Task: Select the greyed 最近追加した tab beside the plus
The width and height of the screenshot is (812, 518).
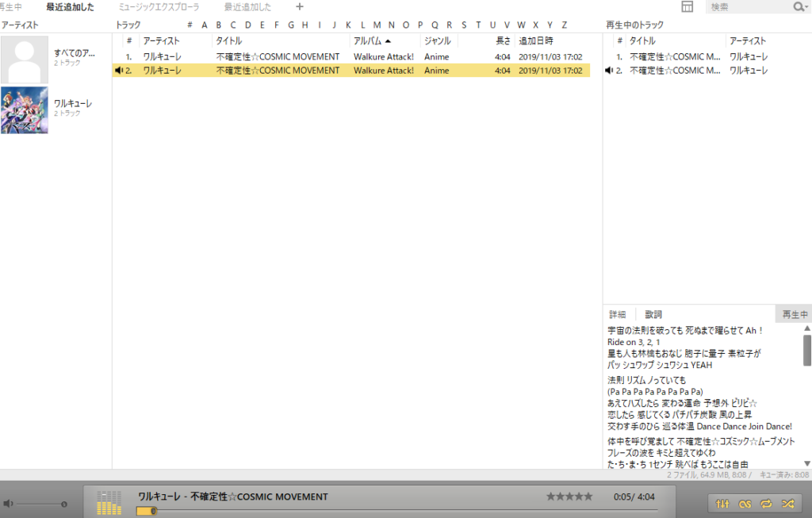Action: pos(247,6)
